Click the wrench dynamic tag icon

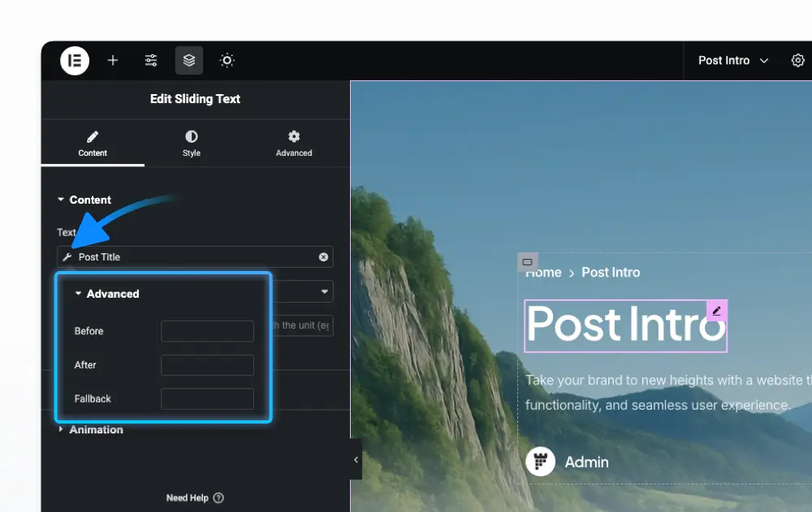tap(67, 256)
